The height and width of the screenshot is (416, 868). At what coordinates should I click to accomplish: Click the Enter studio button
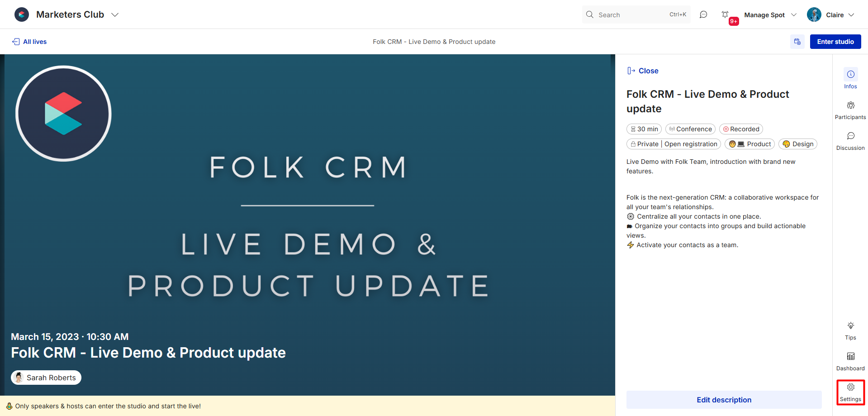coord(835,42)
